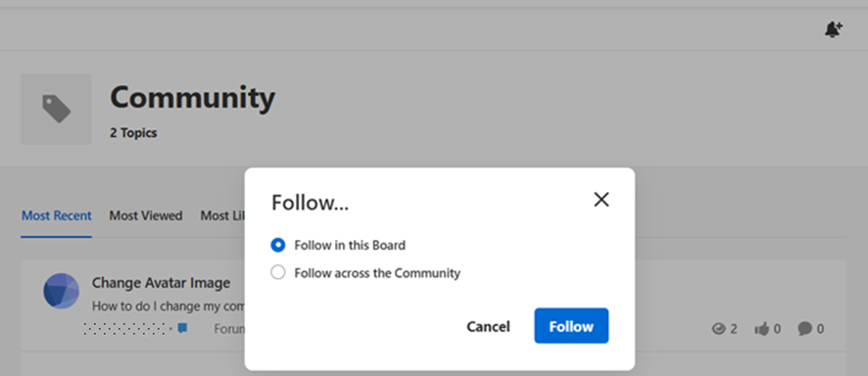The height and width of the screenshot is (376, 868).
Task: Click the comment bubble replies icon
Action: (x=805, y=329)
